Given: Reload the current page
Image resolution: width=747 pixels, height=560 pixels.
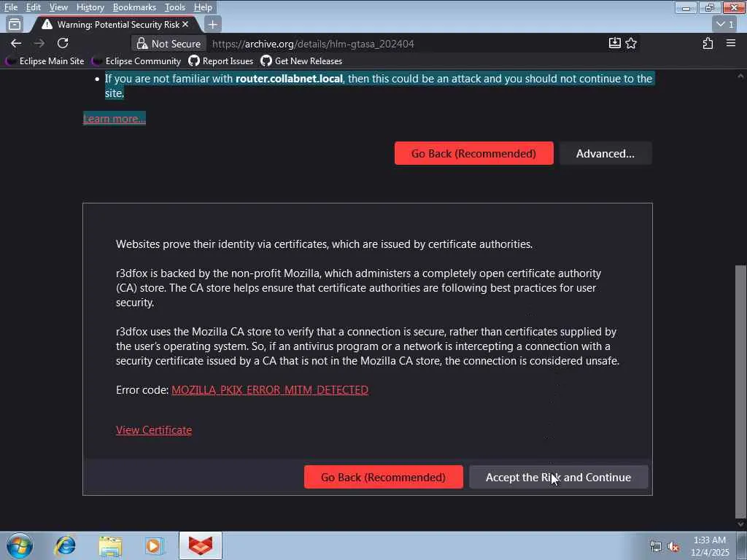Looking at the screenshot, I should [63, 43].
